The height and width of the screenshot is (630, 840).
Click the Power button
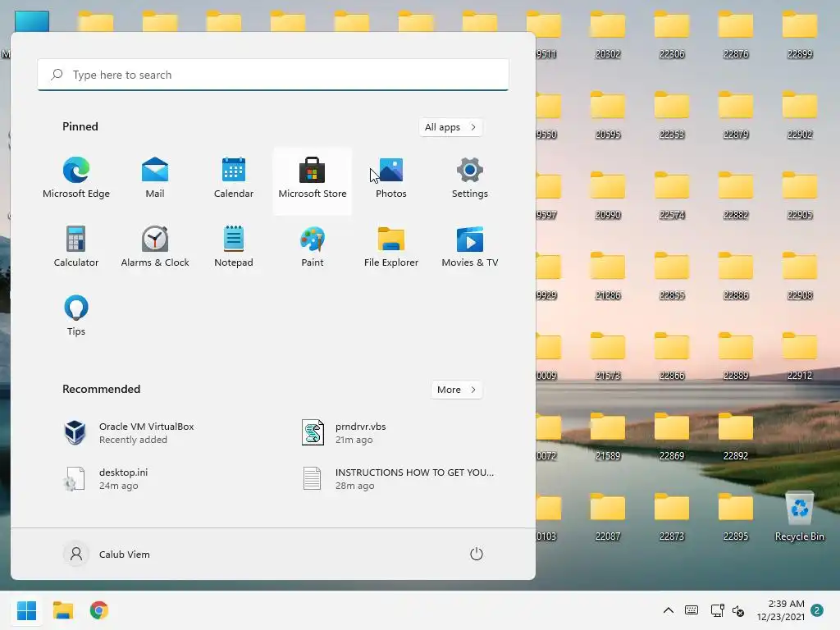[x=477, y=554]
